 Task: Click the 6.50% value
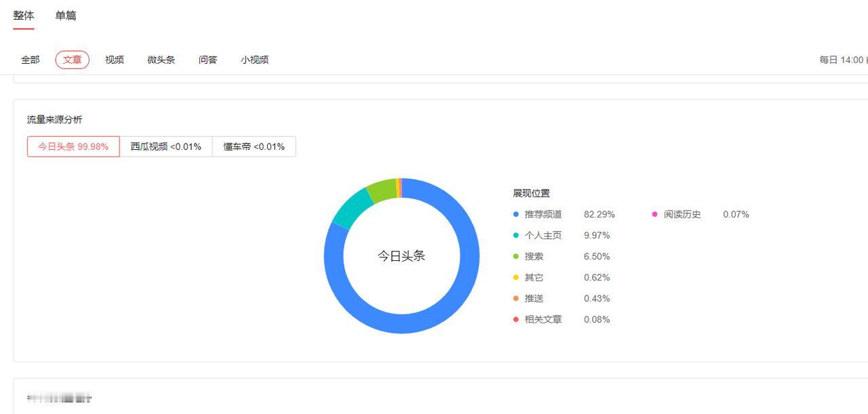[x=597, y=256]
